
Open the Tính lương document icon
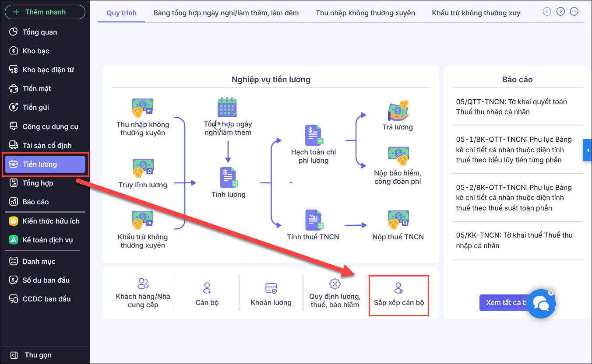(229, 178)
